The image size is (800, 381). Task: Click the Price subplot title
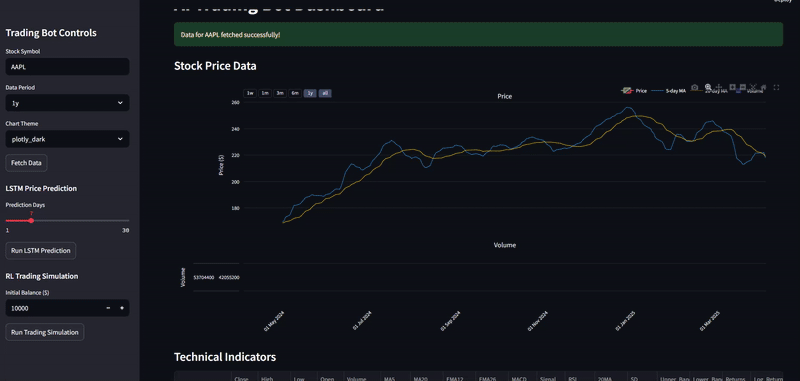(505, 96)
